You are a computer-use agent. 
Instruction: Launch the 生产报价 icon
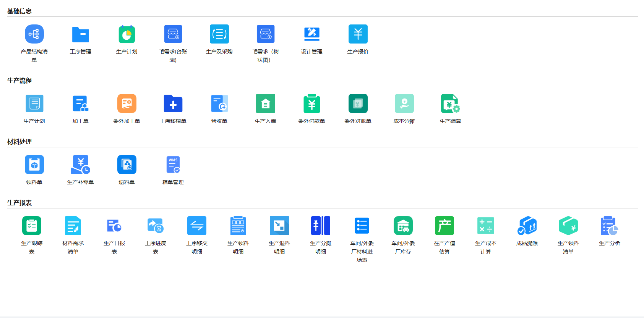pyautogui.click(x=358, y=34)
